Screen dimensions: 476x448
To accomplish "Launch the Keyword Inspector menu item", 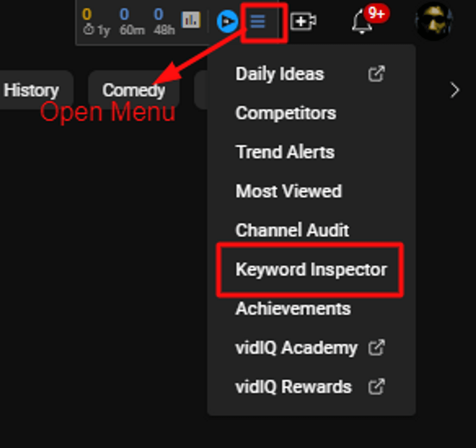I will coord(311,270).
